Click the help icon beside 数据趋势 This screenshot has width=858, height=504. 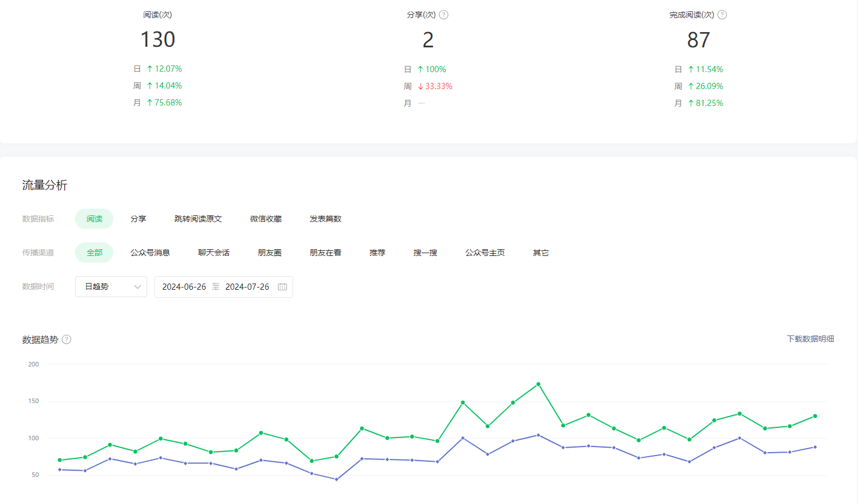pos(67,339)
